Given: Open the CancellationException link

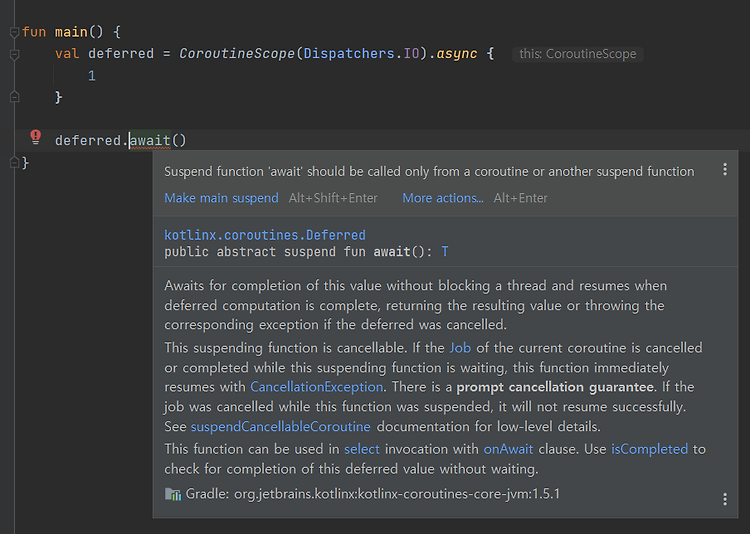Looking at the screenshot, I should tap(317, 387).
